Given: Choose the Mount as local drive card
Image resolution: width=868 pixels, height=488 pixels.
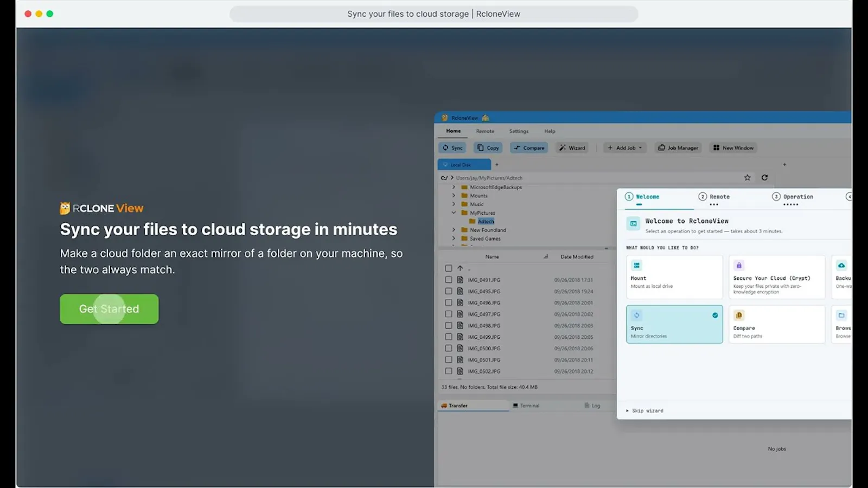Looking at the screenshot, I should [x=674, y=277].
